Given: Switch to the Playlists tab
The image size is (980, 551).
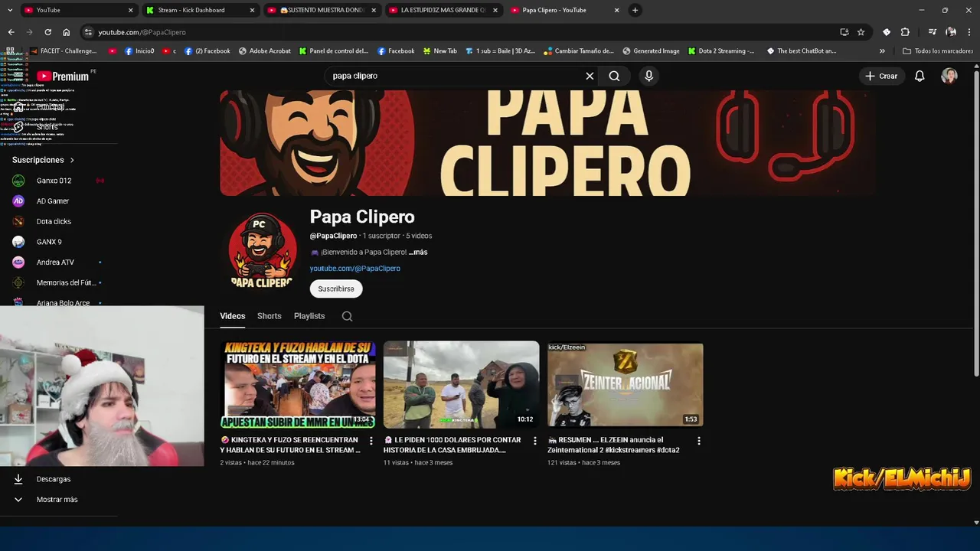Looking at the screenshot, I should [x=309, y=316].
